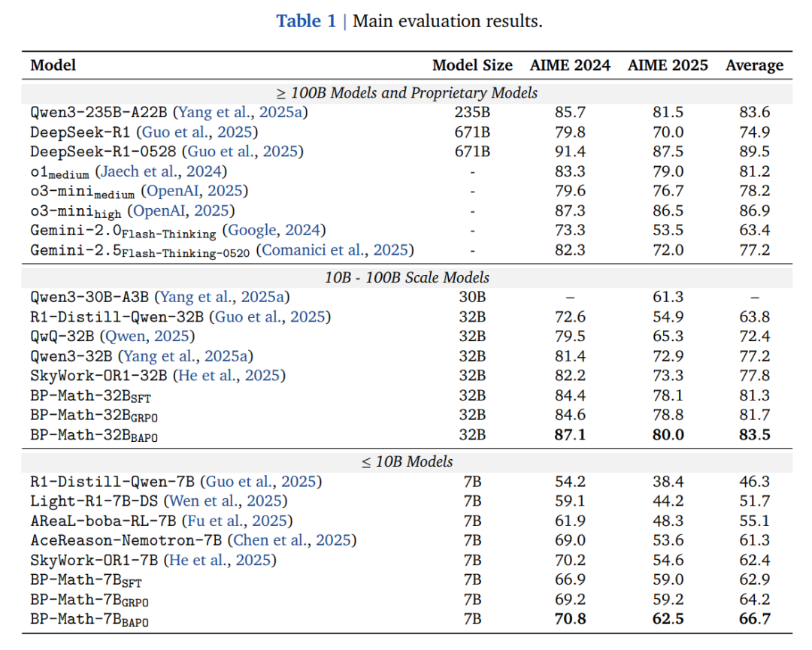Click the 89.5 average of DeepSeek-R1-0528
Viewport: 812px width, 650px height.
click(755, 152)
